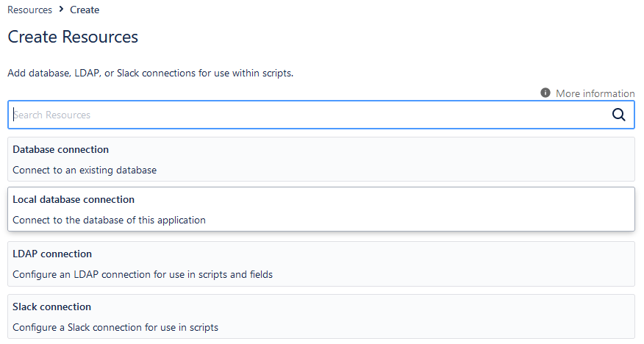This screenshot has width=644, height=344.
Task: Click the LDAP connection description text
Action: [143, 274]
